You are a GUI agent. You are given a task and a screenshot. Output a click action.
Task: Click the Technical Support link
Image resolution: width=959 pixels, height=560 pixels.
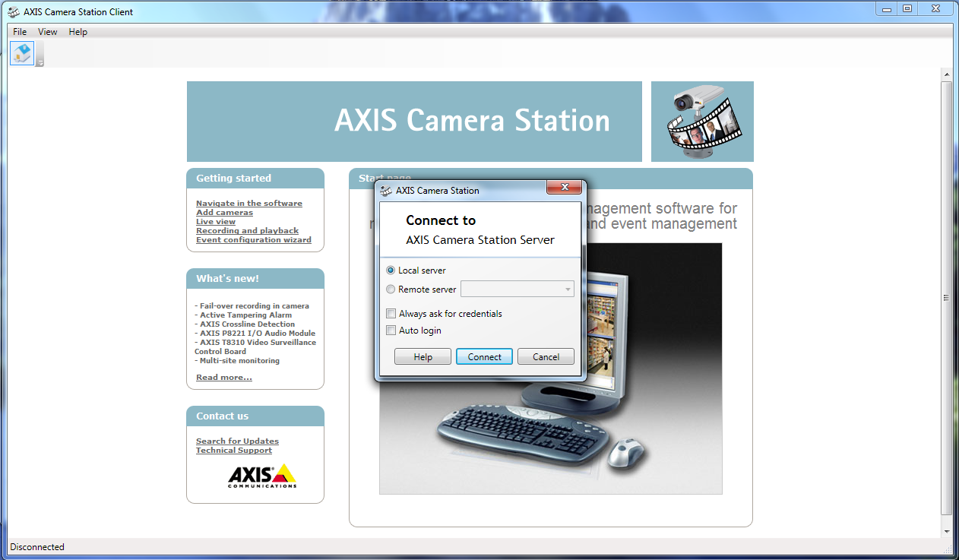[x=234, y=451]
